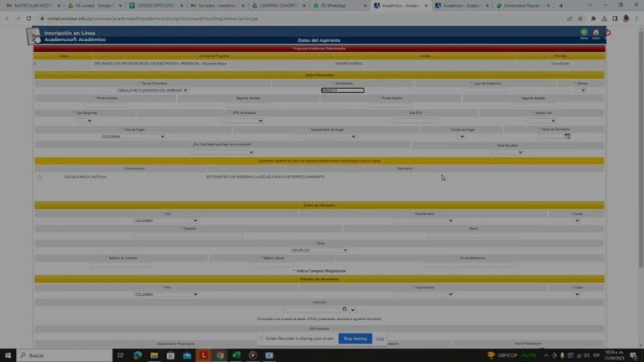Click the Hide link in sharing bar
This screenshot has width=644, height=362.
(x=380, y=339)
